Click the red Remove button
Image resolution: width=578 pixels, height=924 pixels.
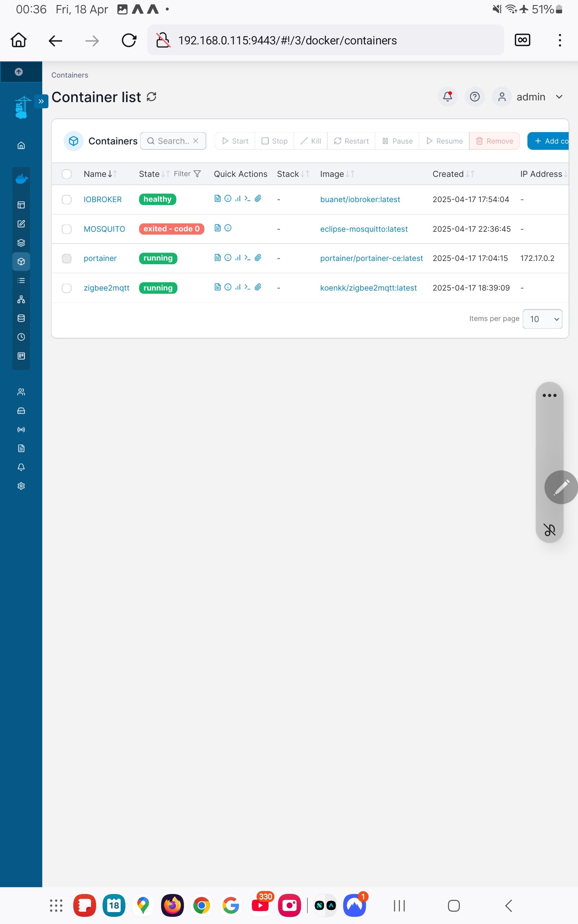(x=494, y=141)
